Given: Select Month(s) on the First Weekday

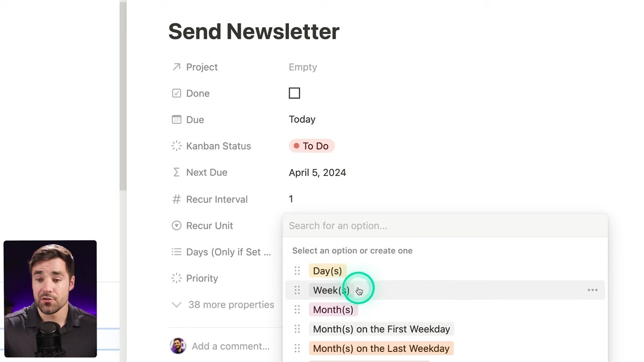Looking at the screenshot, I should pyautogui.click(x=381, y=329).
